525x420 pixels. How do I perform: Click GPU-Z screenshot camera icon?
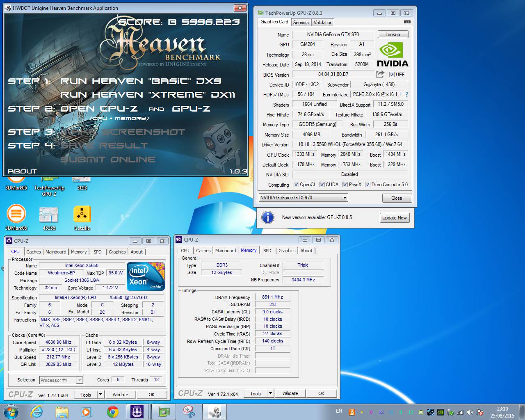click(x=407, y=22)
